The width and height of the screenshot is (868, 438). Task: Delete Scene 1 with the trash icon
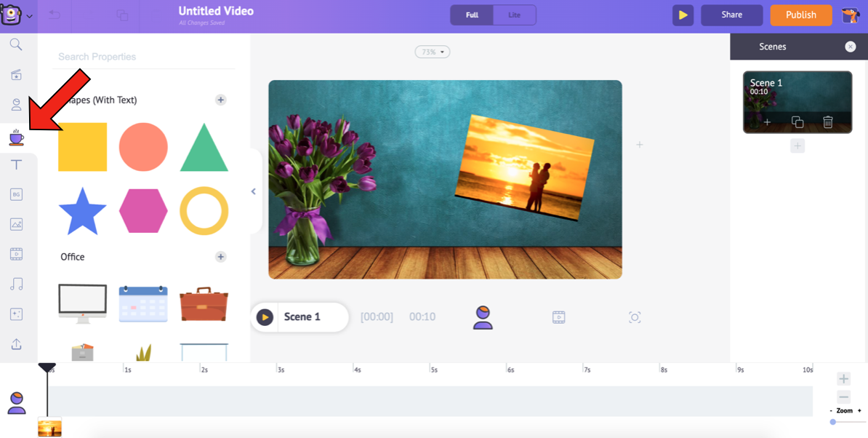827,122
